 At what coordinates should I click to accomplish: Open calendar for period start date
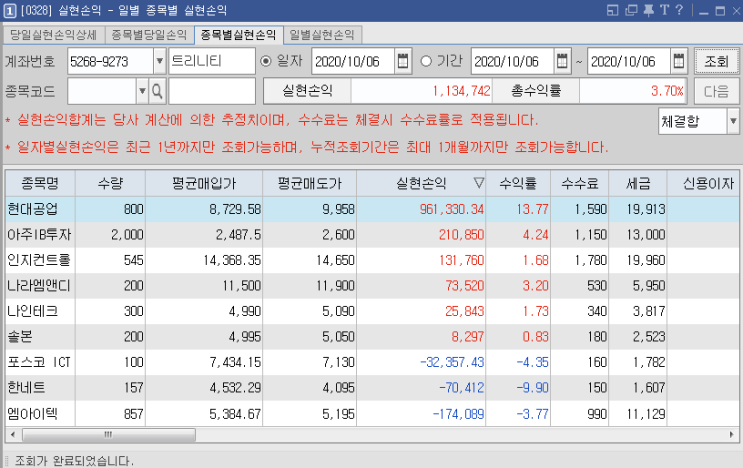(x=562, y=61)
